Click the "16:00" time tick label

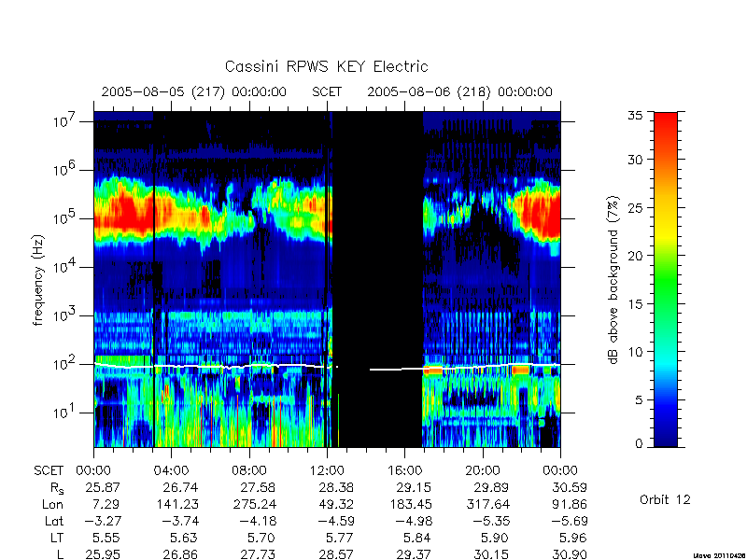pyautogui.click(x=404, y=470)
